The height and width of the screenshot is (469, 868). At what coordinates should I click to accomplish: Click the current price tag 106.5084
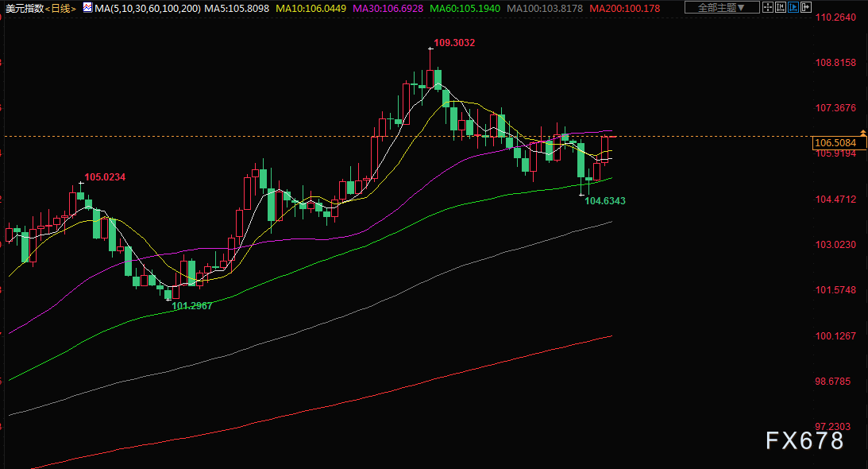pyautogui.click(x=835, y=143)
